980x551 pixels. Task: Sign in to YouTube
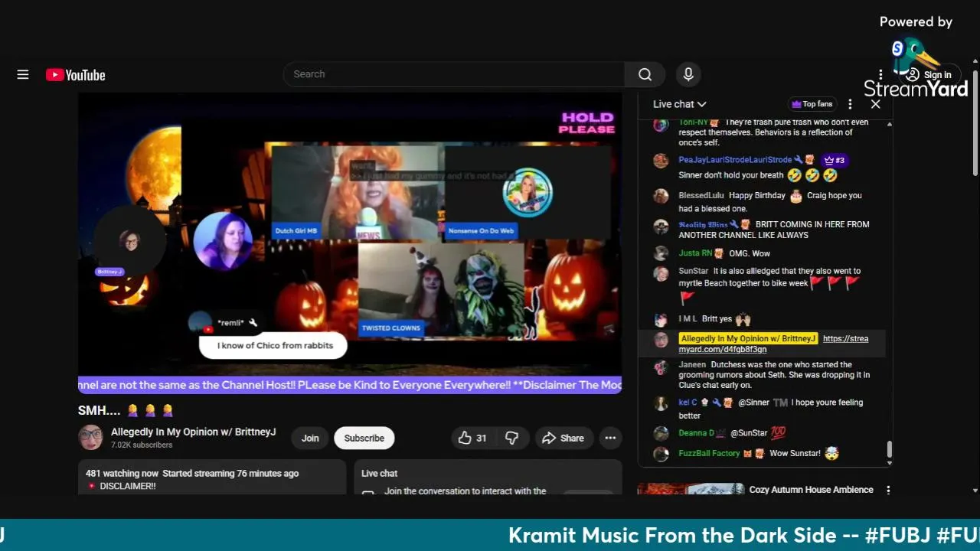point(929,75)
